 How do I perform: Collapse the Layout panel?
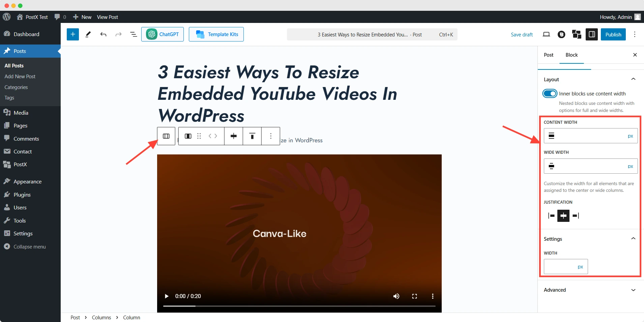pos(633,79)
